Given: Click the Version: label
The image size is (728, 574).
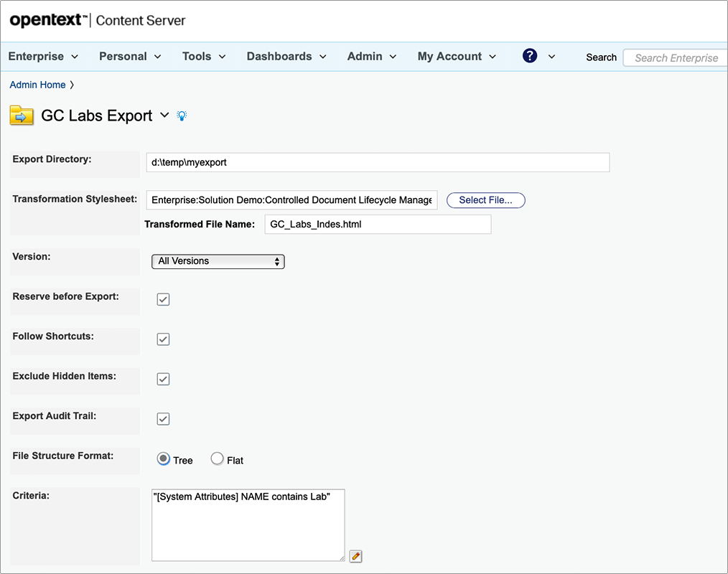Looking at the screenshot, I should point(32,257).
